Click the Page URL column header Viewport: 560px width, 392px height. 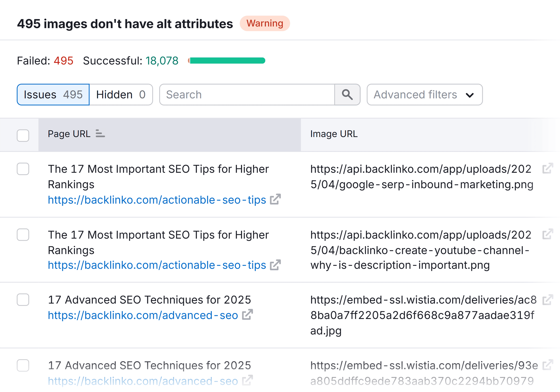[x=170, y=135]
